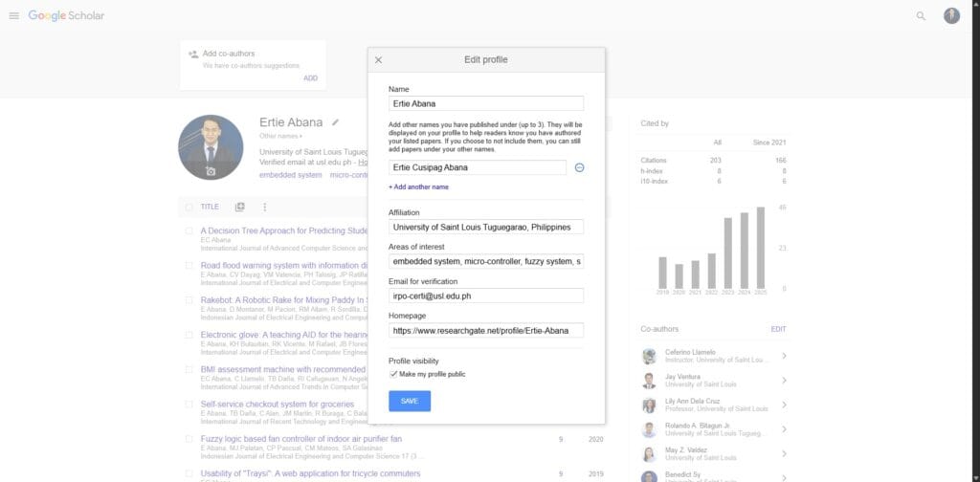980x482 pixels.
Task: Click the 2023 citations bar
Action: click(728, 252)
